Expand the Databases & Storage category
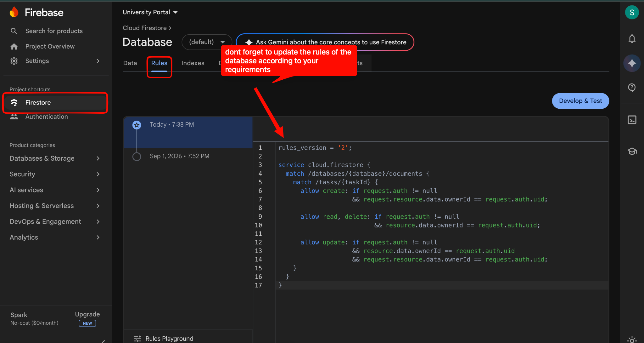Image resolution: width=644 pixels, height=343 pixels. (x=55, y=158)
